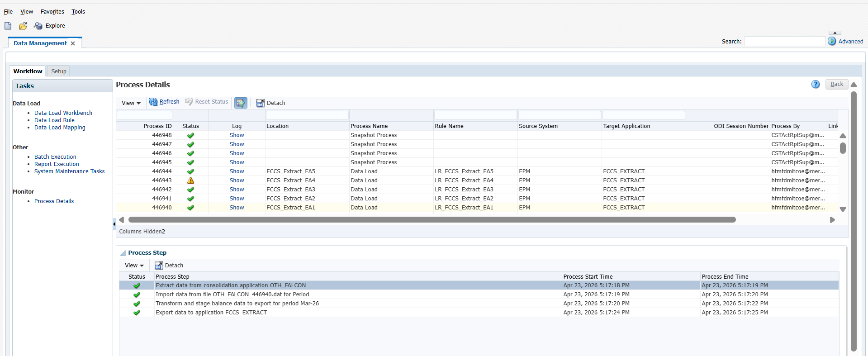Open the View dropdown in Process Details
Viewport: 868px width, 356px height.
(x=131, y=103)
